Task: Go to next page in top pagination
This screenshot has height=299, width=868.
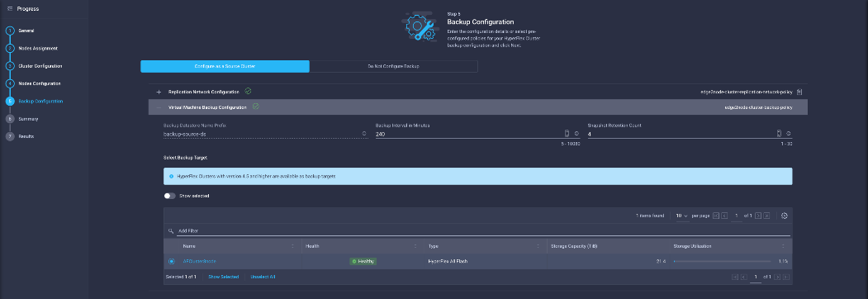Action: (758, 216)
